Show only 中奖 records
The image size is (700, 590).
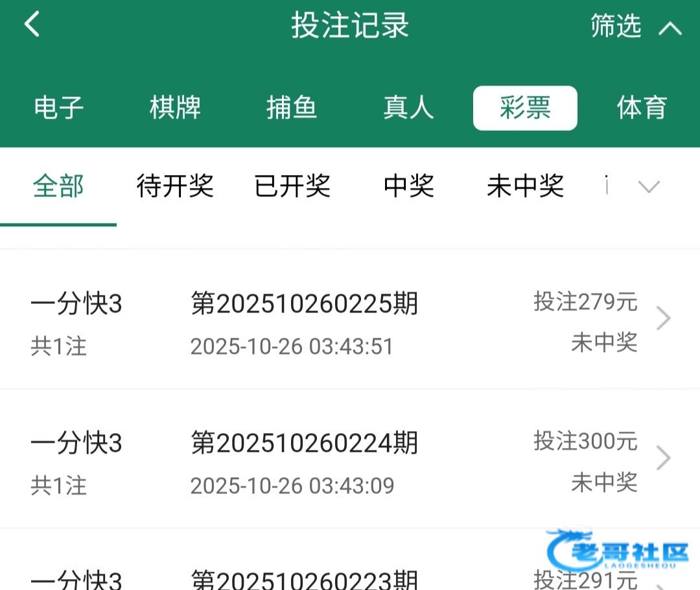click(x=408, y=187)
